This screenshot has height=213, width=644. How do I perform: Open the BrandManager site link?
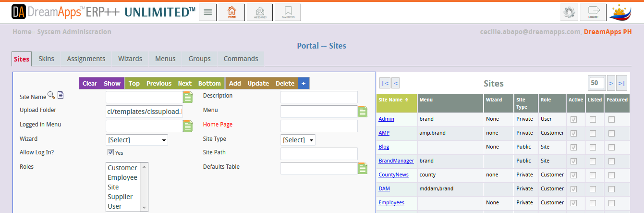coord(396,161)
